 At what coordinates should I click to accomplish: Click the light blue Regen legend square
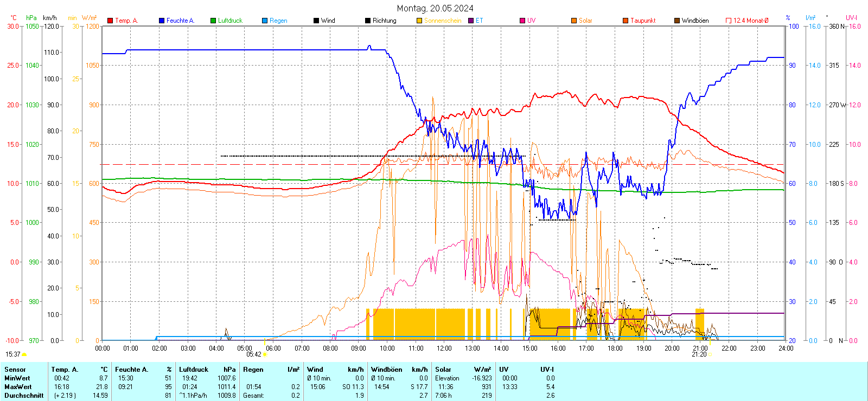click(x=265, y=21)
